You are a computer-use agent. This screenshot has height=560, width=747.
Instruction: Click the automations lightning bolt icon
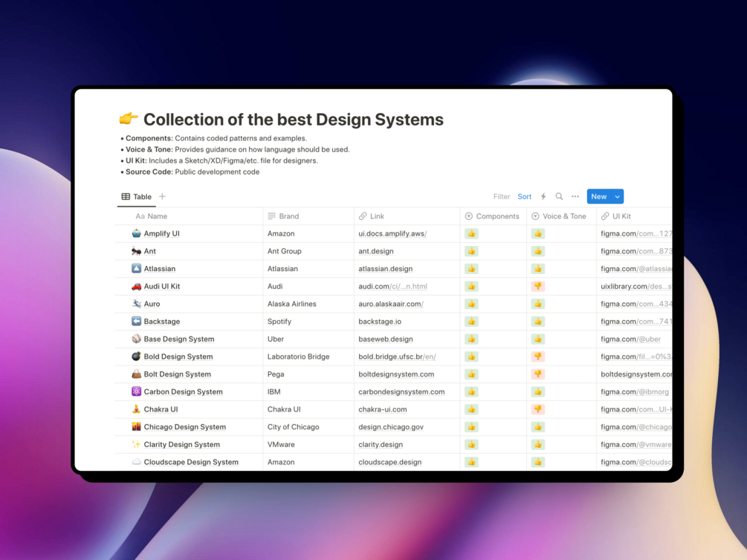pos(543,196)
